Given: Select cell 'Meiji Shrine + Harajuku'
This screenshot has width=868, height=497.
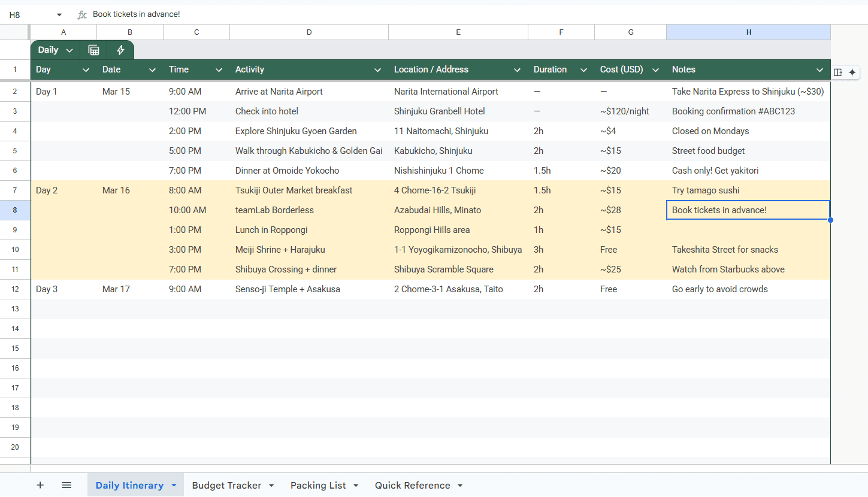Looking at the screenshot, I should click(309, 250).
